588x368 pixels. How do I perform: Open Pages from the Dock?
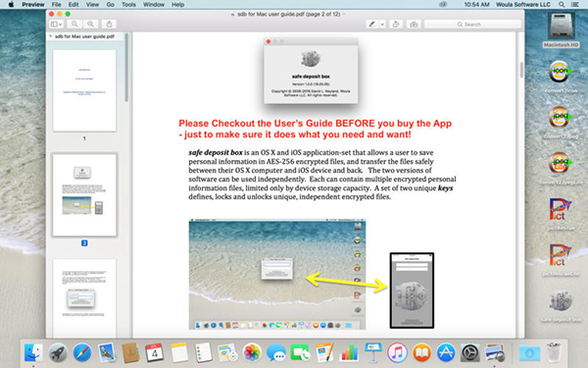point(324,352)
